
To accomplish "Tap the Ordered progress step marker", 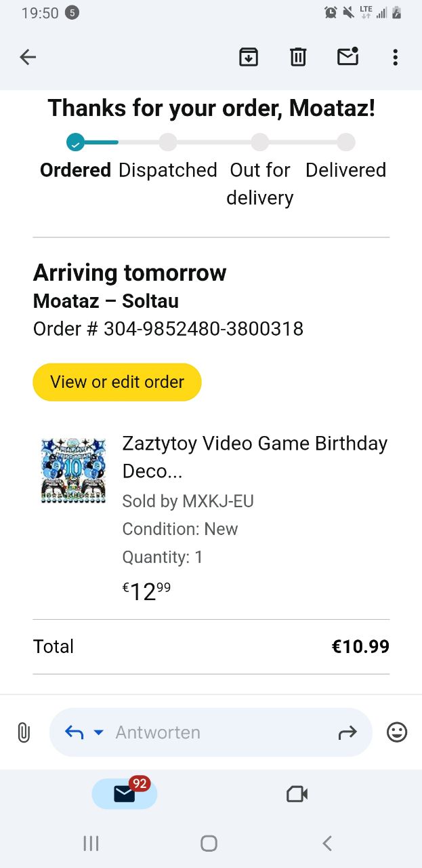I will click(75, 142).
